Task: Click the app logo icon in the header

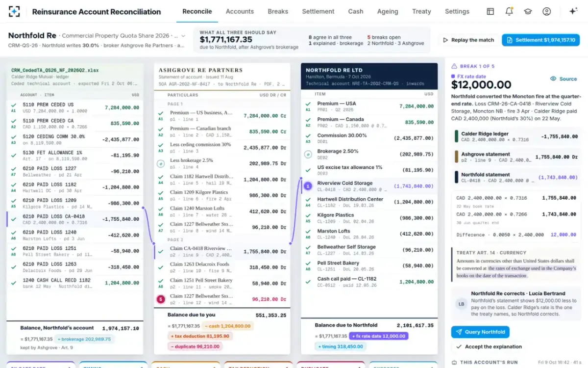Action: click(14, 11)
